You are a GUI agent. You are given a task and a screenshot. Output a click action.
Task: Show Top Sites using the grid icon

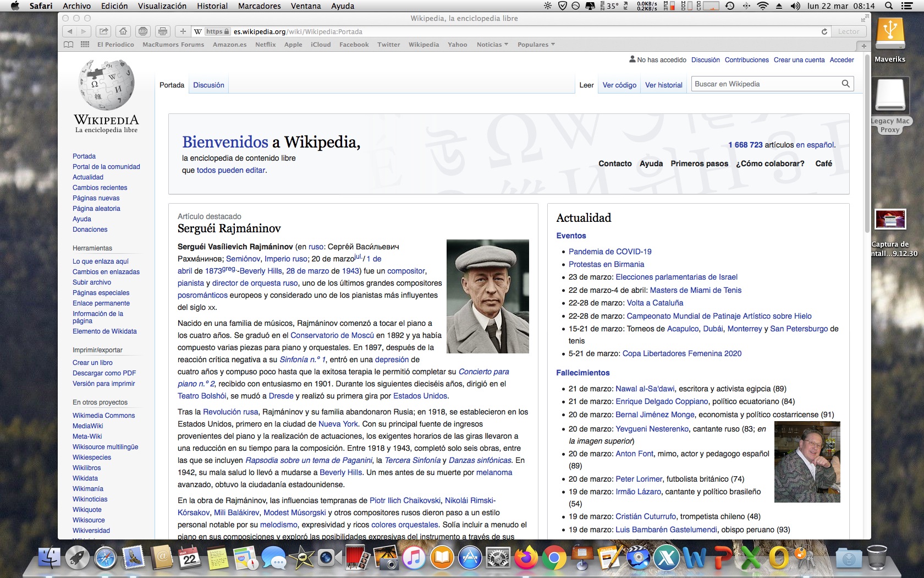(85, 45)
